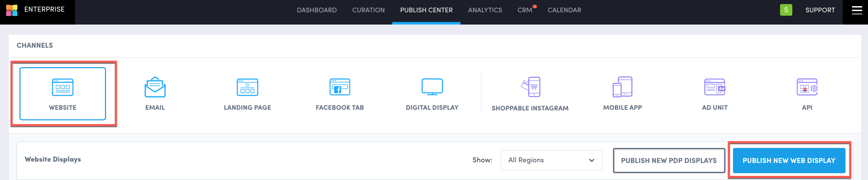Select the Facebook Tab channel icon
868x180 pixels.
pos(340,87)
